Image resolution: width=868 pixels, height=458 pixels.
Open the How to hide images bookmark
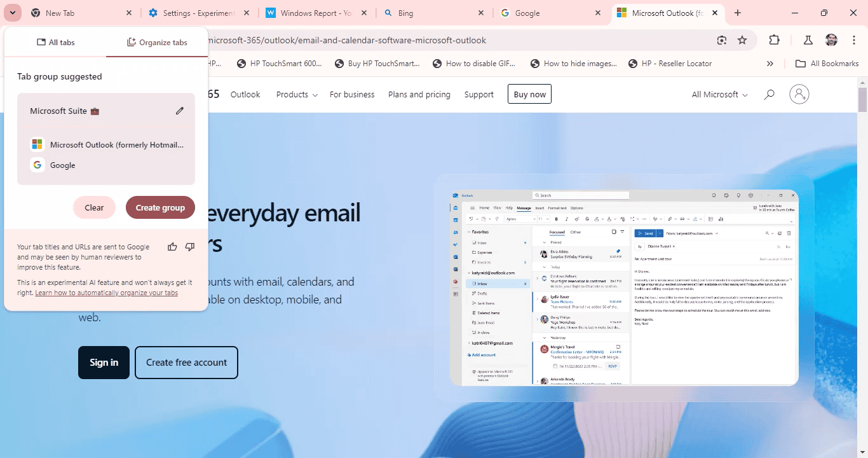click(x=574, y=64)
